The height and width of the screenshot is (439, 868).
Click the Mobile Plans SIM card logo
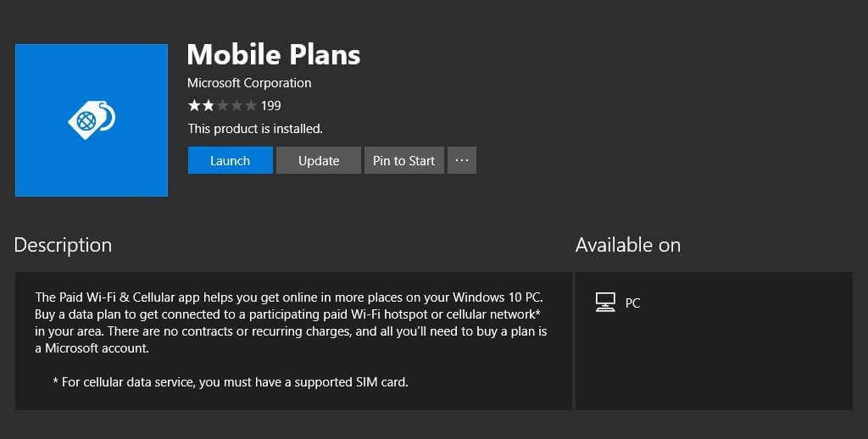tap(92, 119)
